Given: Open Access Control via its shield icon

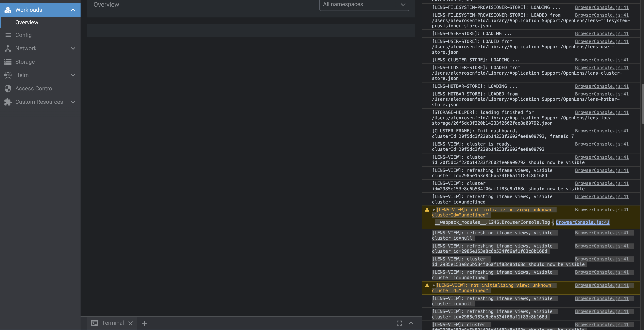Looking at the screenshot, I should [8, 88].
